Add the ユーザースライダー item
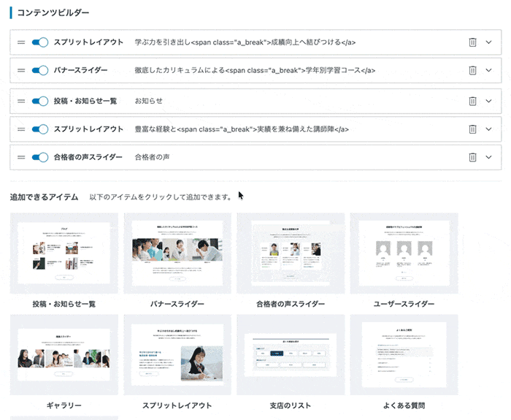 [404, 253]
